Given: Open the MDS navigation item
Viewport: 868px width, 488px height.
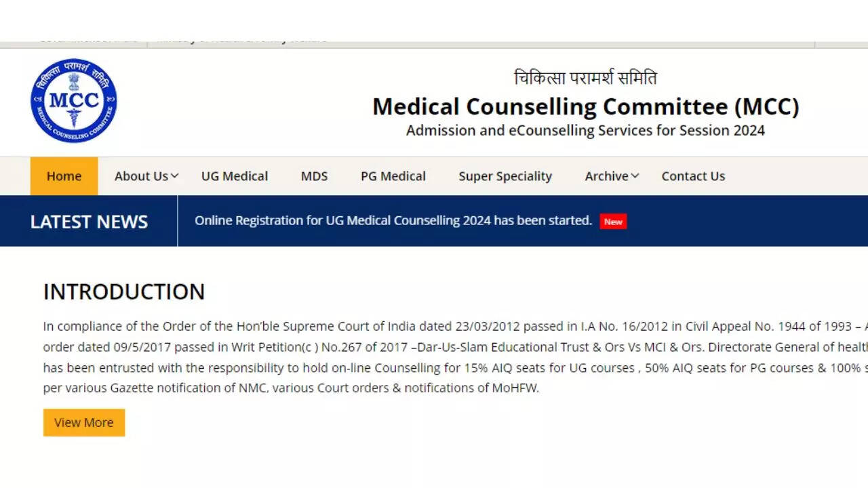Looking at the screenshot, I should pyautogui.click(x=313, y=176).
